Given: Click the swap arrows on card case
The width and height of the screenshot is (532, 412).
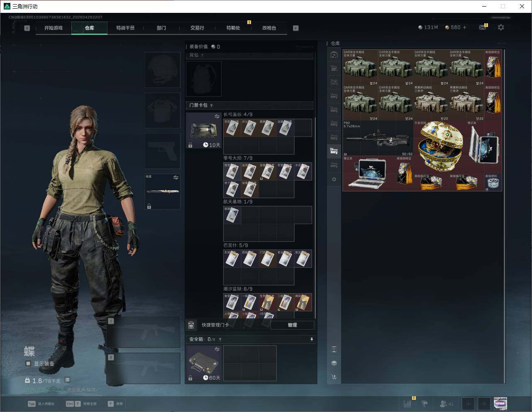Looking at the screenshot, I should (x=217, y=116).
